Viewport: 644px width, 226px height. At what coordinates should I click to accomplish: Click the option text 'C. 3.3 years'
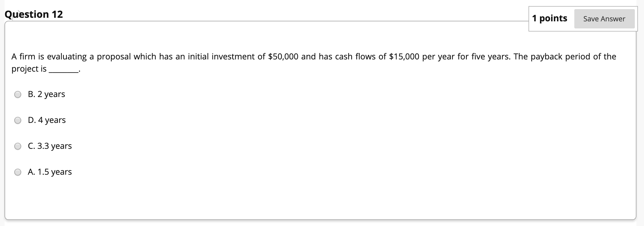click(50, 146)
